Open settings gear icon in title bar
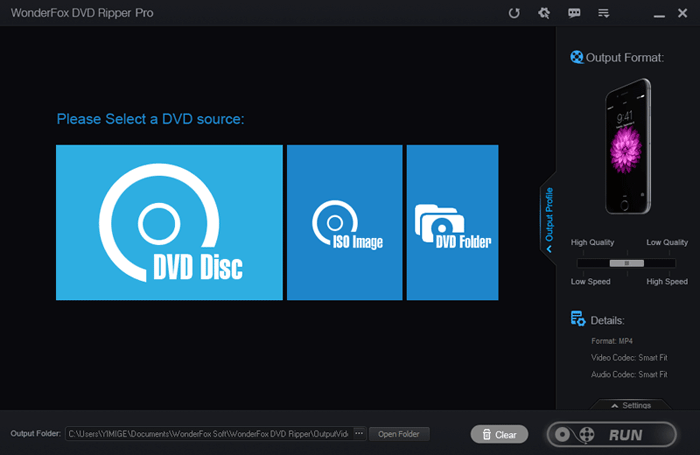The image size is (700, 455). [x=544, y=13]
